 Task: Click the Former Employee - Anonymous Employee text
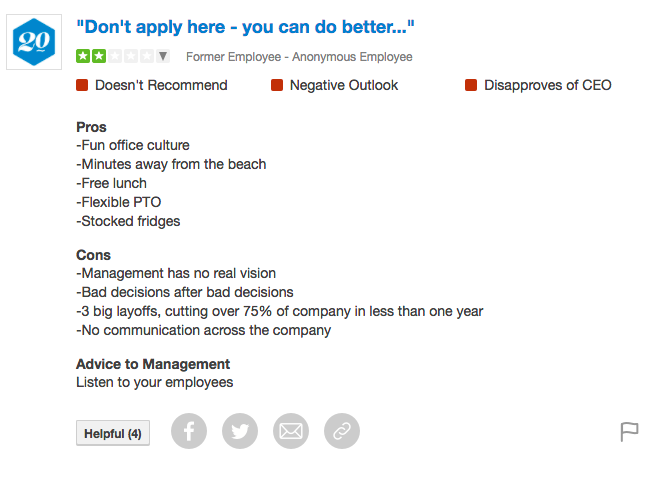(299, 57)
